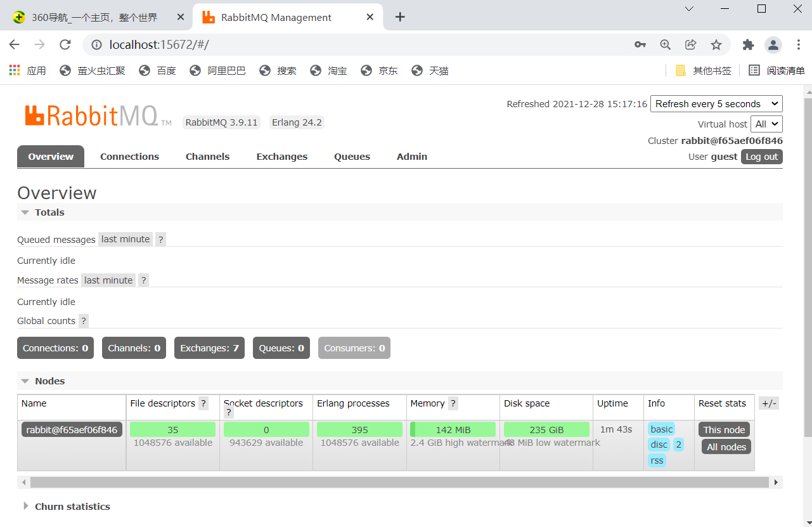Switch to the Exchanges tab

(x=282, y=157)
